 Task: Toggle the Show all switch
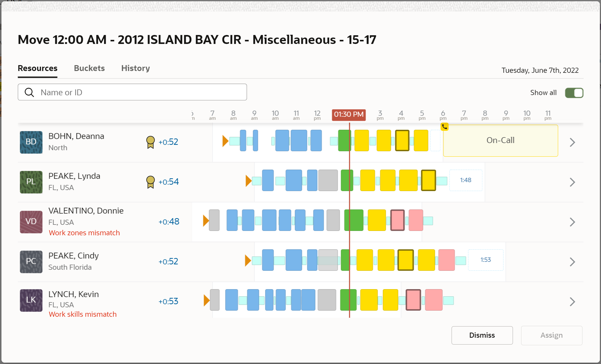pyautogui.click(x=574, y=93)
